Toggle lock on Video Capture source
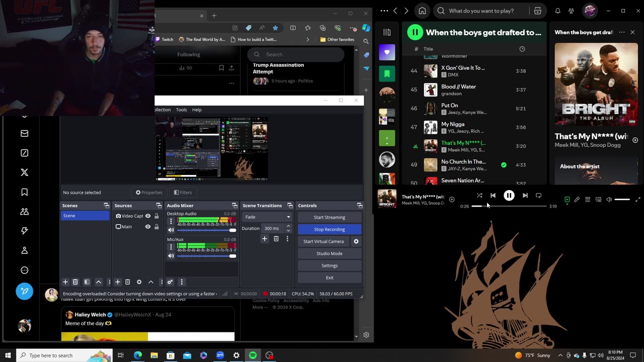The height and width of the screenshot is (362, 644). [x=156, y=216]
